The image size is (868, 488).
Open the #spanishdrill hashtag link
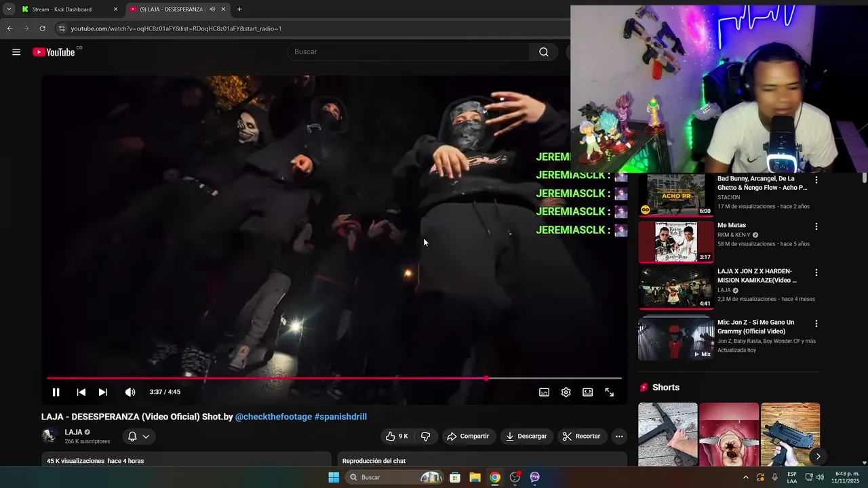[x=340, y=417]
